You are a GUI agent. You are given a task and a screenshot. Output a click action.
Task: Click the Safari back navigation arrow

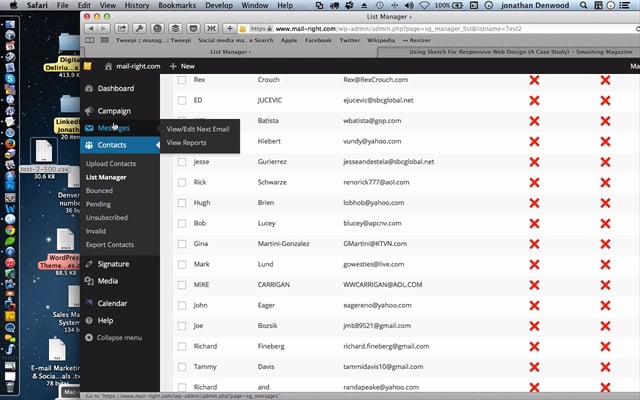(x=91, y=29)
